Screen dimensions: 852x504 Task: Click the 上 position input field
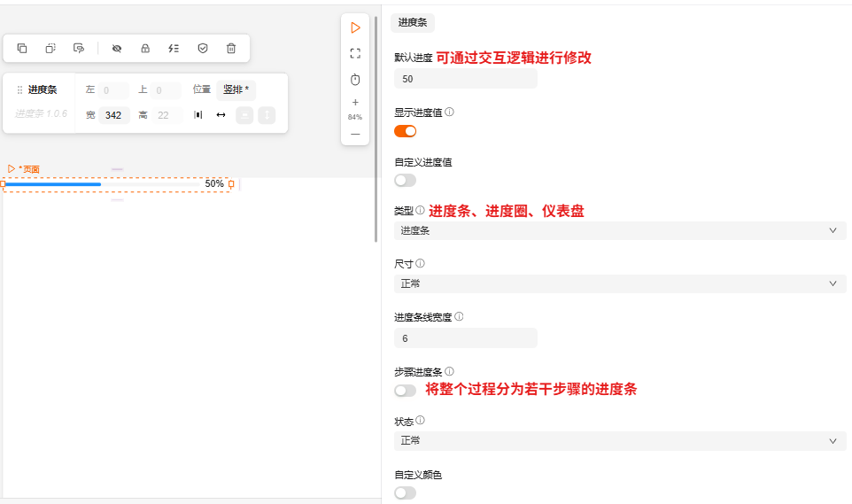pyautogui.click(x=166, y=90)
